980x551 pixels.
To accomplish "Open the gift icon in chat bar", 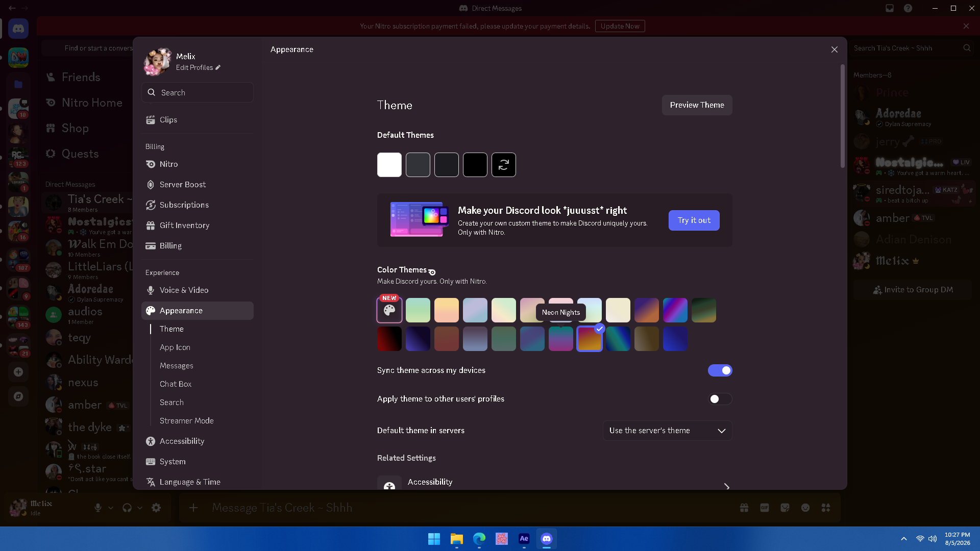I will click(744, 508).
